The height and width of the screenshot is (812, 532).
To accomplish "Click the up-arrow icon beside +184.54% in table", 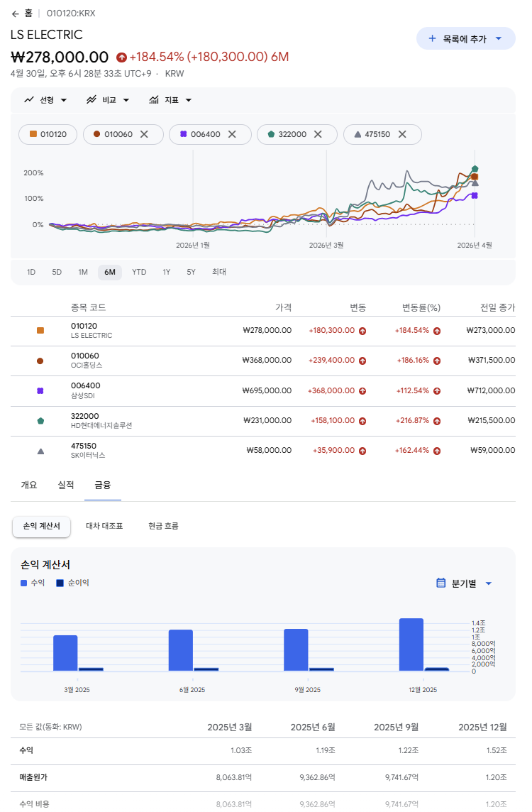I will [437, 331].
